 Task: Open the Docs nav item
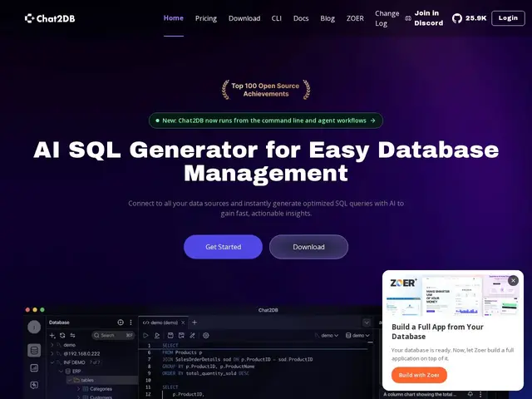(x=301, y=18)
